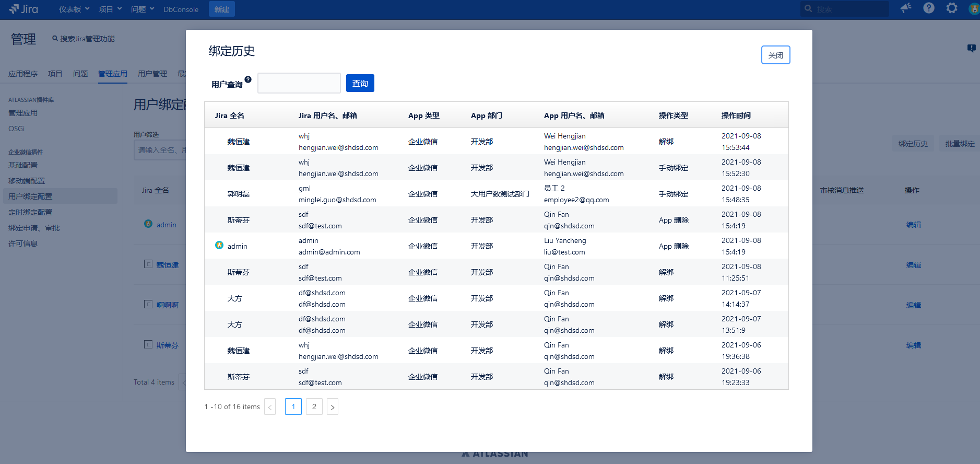Click the next page arrow
The height and width of the screenshot is (464, 980).
(x=333, y=407)
